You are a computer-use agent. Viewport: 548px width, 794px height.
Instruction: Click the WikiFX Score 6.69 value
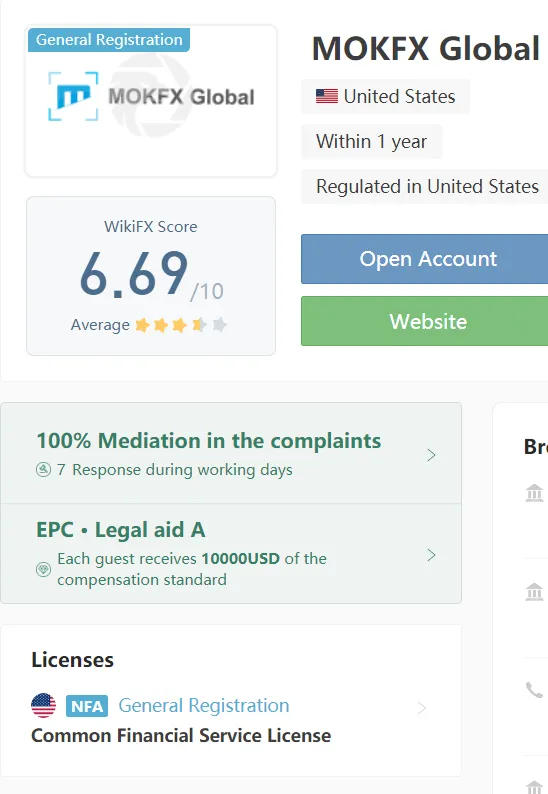click(x=134, y=274)
